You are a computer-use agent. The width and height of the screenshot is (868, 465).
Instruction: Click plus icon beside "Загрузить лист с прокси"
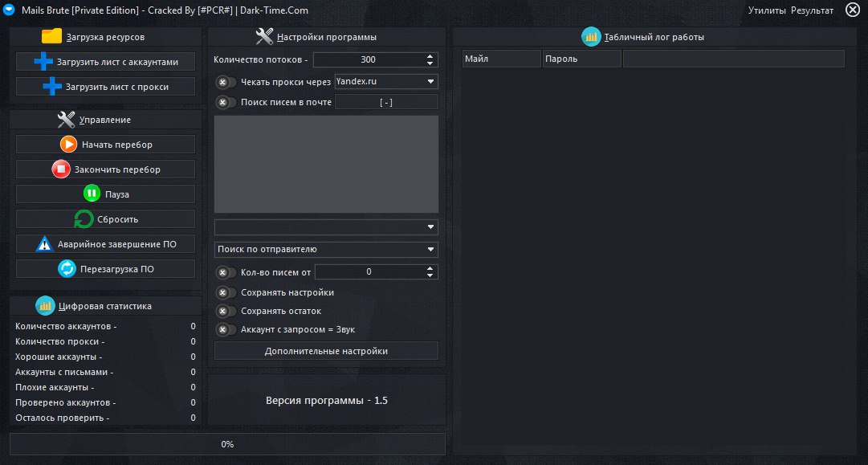click(x=52, y=87)
